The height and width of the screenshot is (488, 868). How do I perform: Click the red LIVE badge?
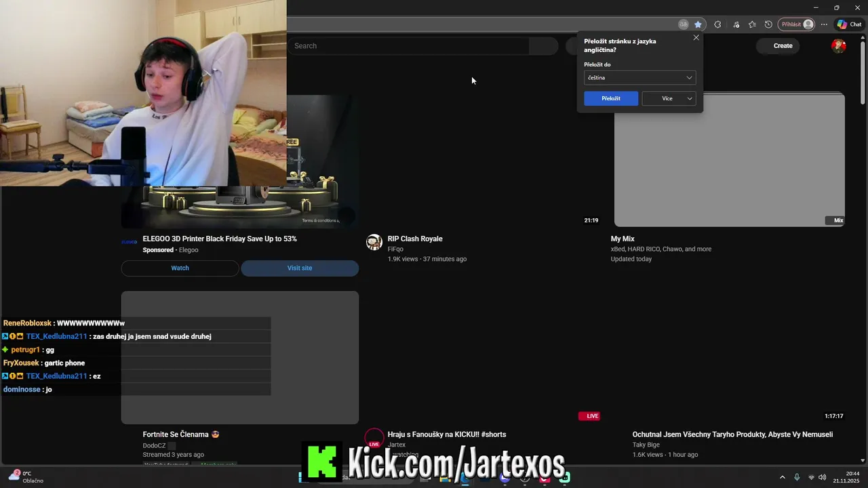coord(589,416)
